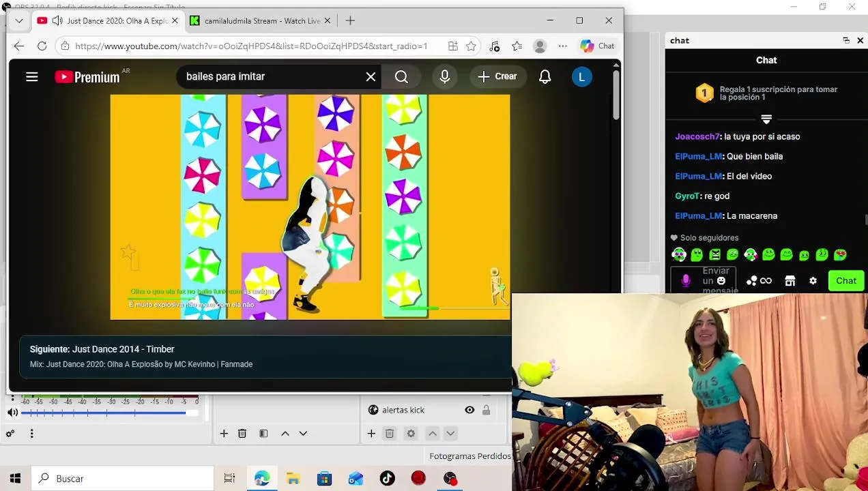Delete the scene with the trash icon
This screenshot has height=491, width=868.
[x=242, y=434]
